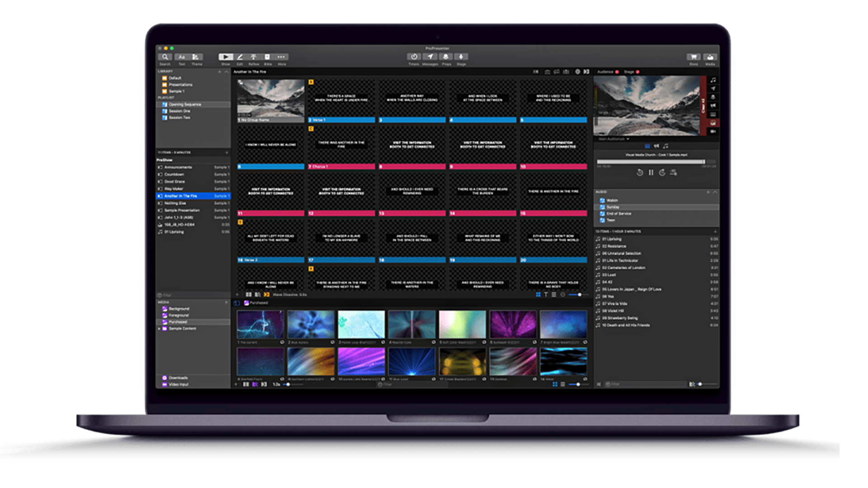Adjust the slide thumbnail size slider
Image resolution: width=868 pixels, height=488 pixels.
point(579,295)
